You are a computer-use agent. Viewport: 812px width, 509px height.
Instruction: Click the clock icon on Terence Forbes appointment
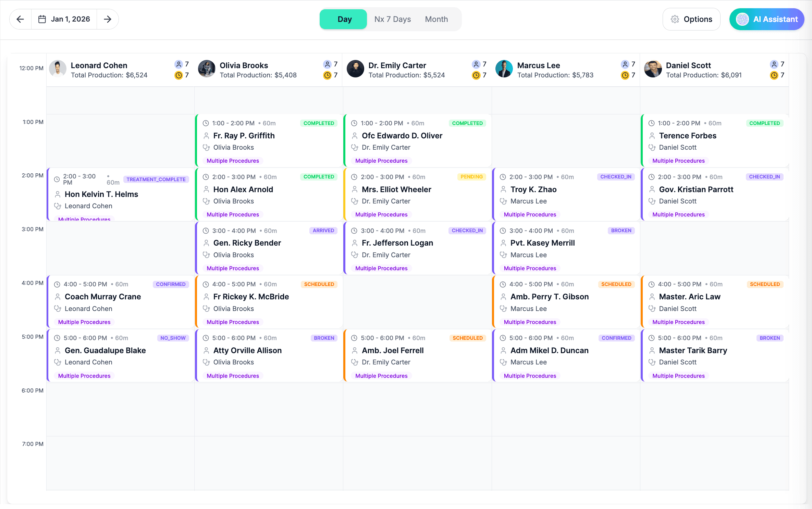click(x=651, y=123)
